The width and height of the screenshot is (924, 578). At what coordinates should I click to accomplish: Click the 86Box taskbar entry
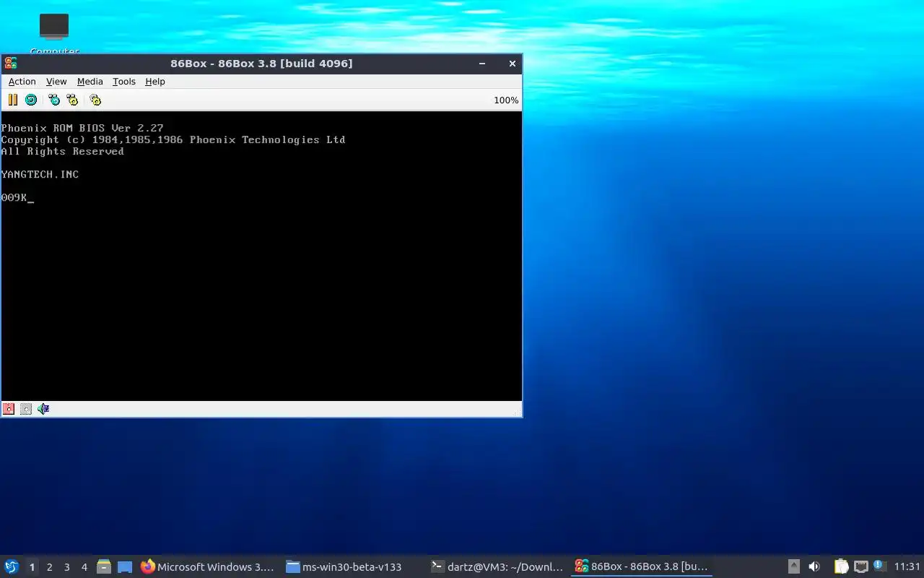(641, 567)
